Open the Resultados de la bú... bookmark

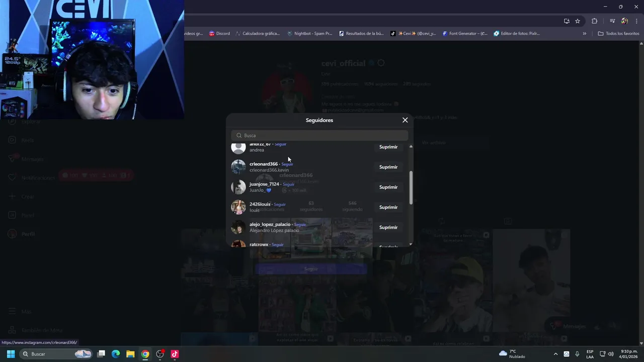(x=361, y=34)
